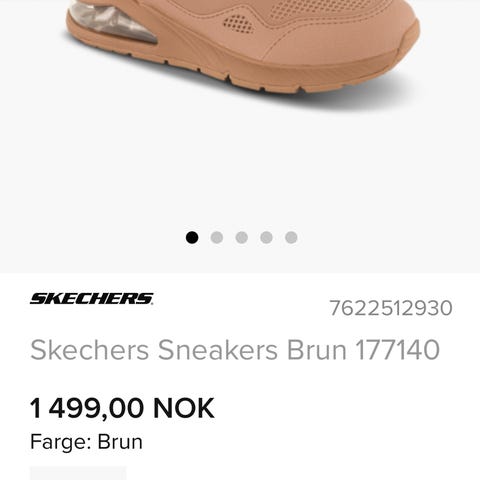Go to the fourth carousel dot
480x480 pixels.
[266, 238]
